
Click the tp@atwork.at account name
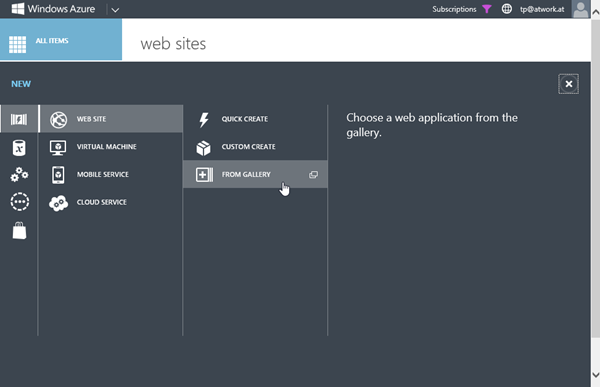[x=542, y=9]
